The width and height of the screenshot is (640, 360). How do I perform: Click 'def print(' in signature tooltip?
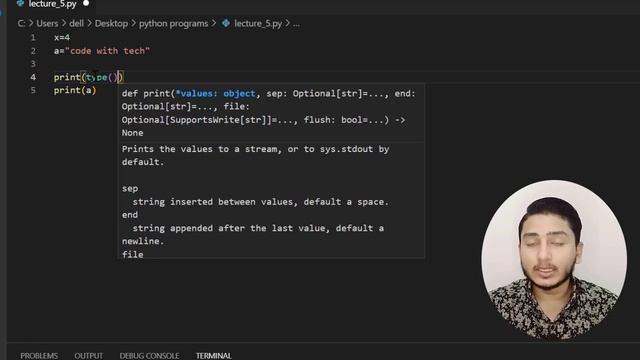[x=148, y=93]
